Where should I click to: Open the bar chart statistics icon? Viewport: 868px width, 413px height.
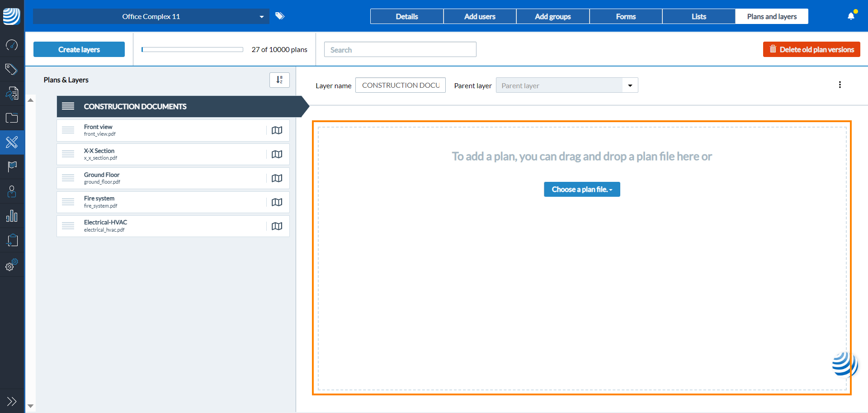(12, 216)
